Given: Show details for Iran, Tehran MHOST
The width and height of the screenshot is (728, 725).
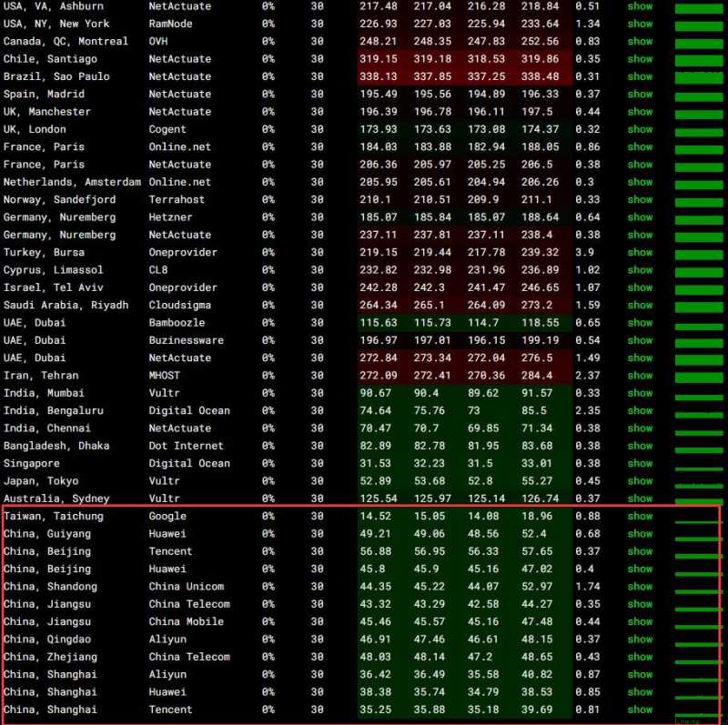Looking at the screenshot, I should pos(640,375).
